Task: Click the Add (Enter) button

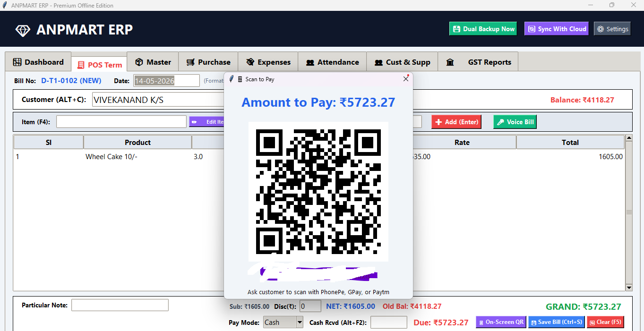Action: 456,122
